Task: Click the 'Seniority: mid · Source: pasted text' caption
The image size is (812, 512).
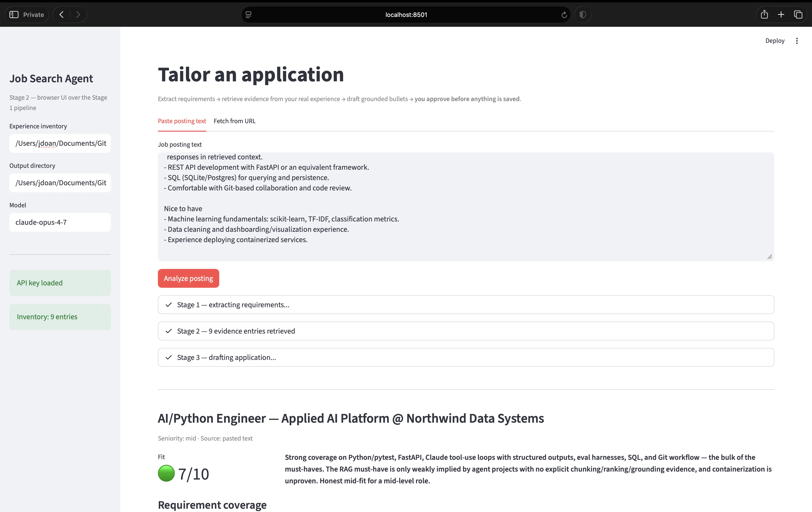Action: 205,438
